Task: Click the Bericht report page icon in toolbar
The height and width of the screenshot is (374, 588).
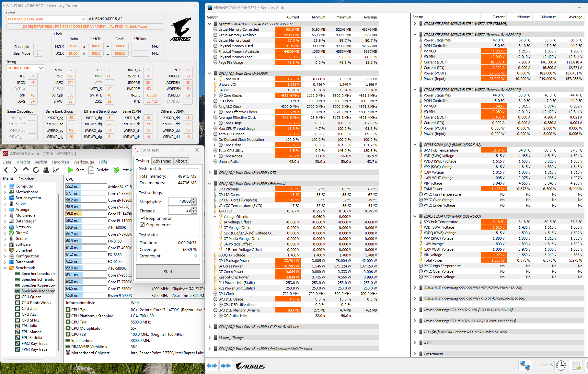Action: pos(91,170)
